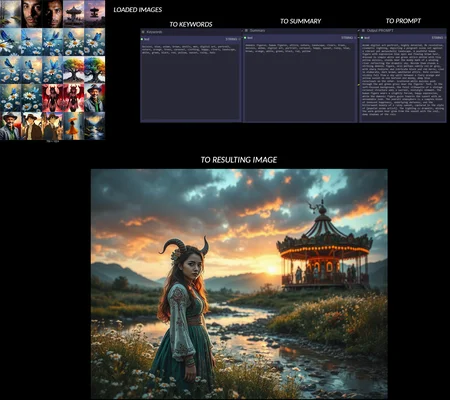Screen dimensions: 450x400
Task: Select the Keywords node title bar
Action: (191, 32)
